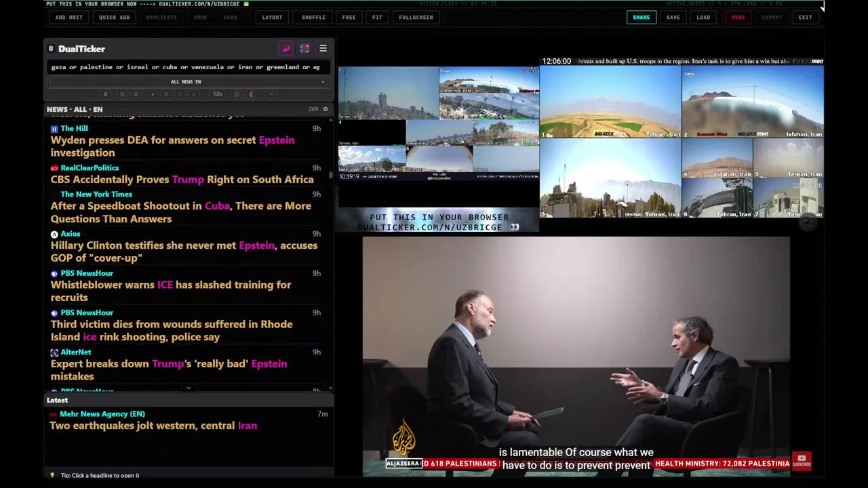
Task: Collapse toolbar with the up caret icon
Action: [271, 94]
